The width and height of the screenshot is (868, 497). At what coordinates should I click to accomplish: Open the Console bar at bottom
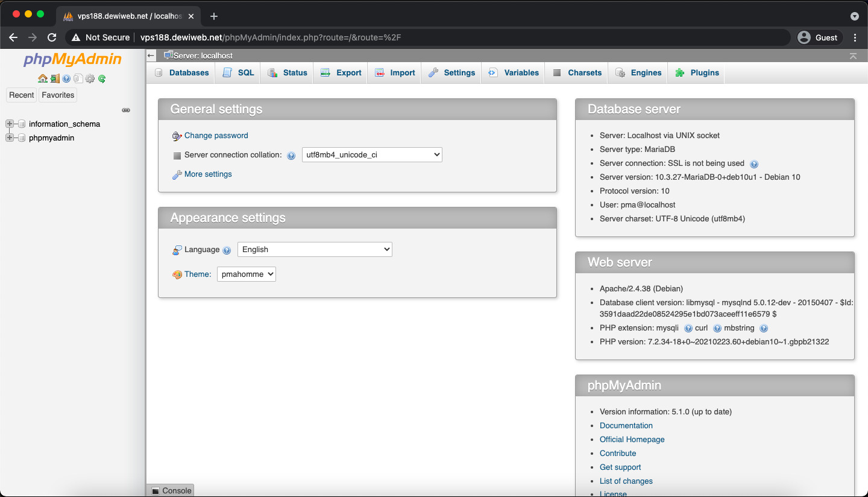(171, 490)
